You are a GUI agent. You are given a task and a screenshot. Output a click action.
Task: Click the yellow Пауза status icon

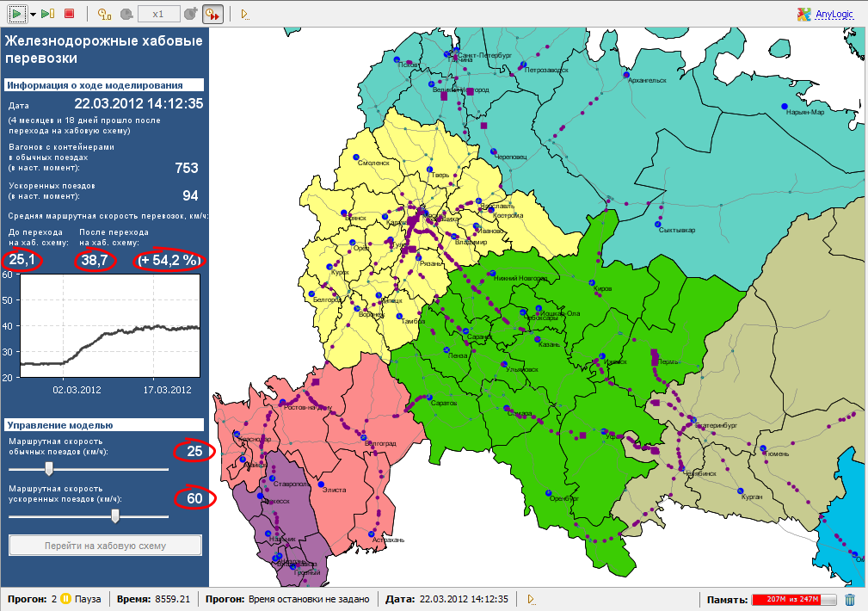[66, 599]
